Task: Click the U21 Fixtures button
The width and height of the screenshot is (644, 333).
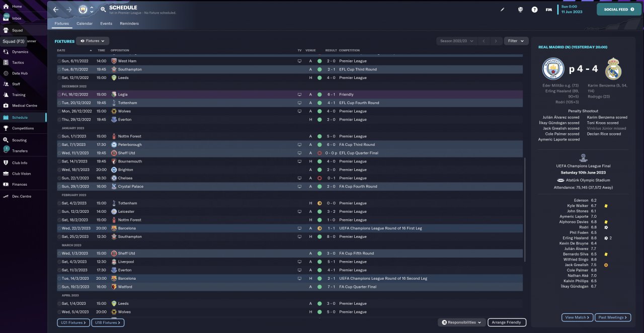Action: [x=73, y=322]
